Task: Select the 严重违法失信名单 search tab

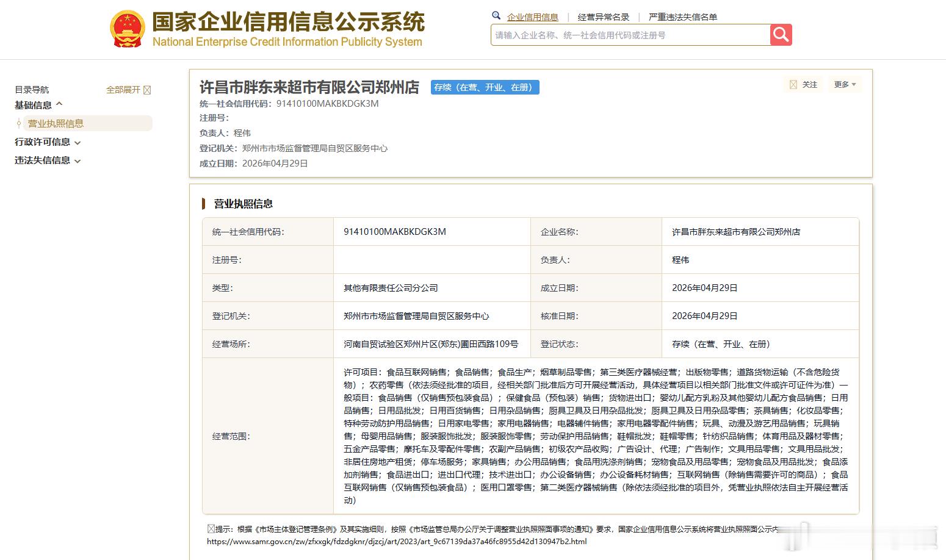Action: pos(682,17)
